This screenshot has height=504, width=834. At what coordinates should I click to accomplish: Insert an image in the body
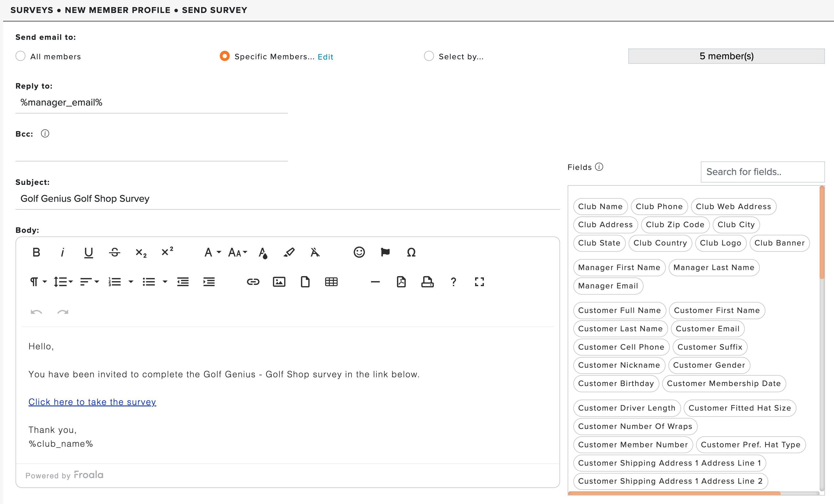click(x=279, y=282)
